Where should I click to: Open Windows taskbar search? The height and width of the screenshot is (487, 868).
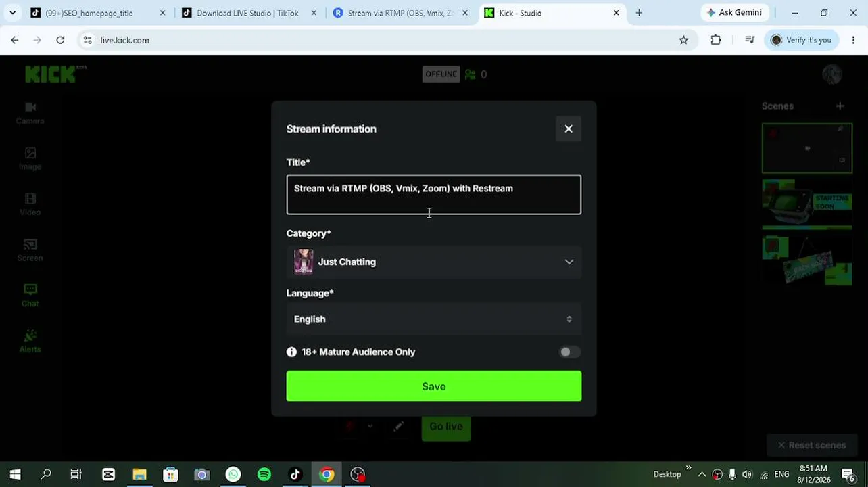click(46, 474)
